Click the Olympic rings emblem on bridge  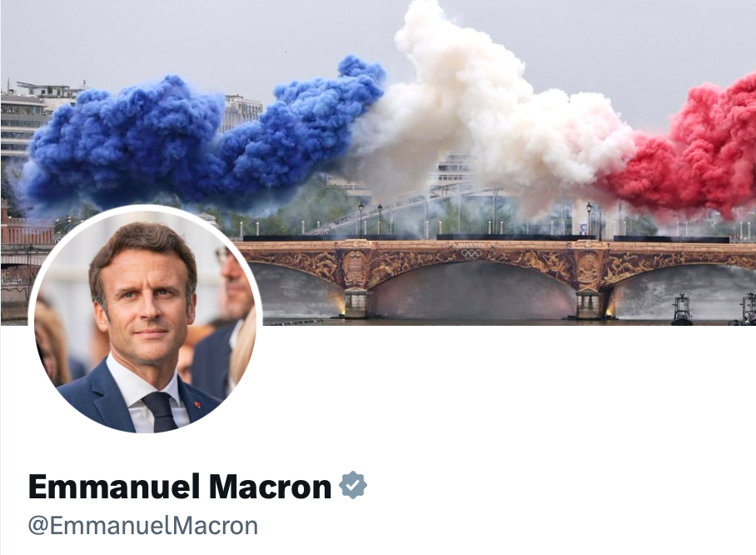click(x=470, y=253)
